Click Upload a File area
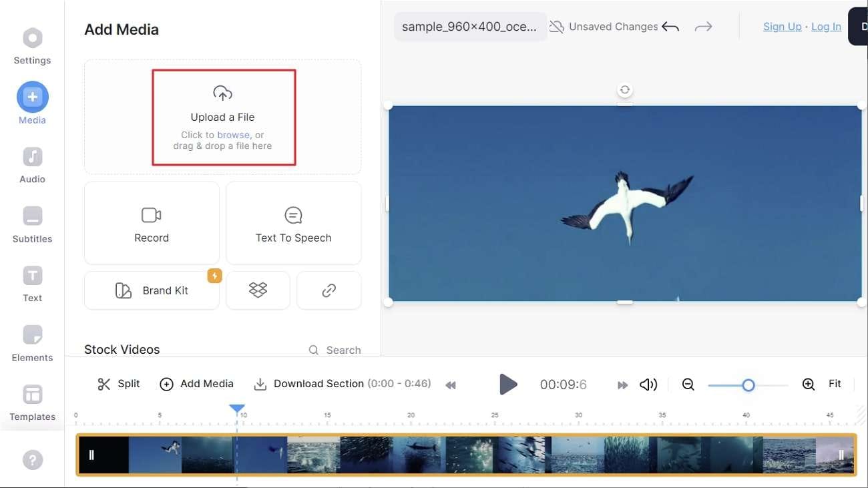 223,117
